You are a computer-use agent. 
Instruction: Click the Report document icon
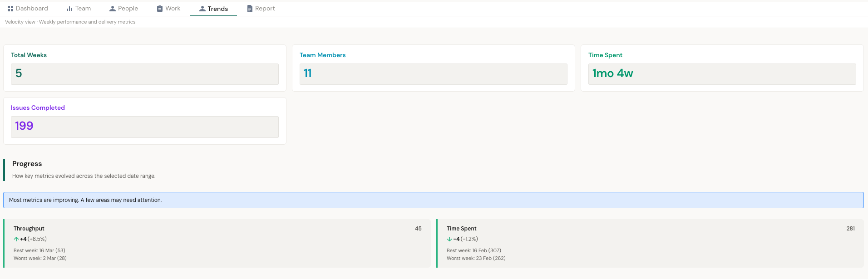(250, 9)
